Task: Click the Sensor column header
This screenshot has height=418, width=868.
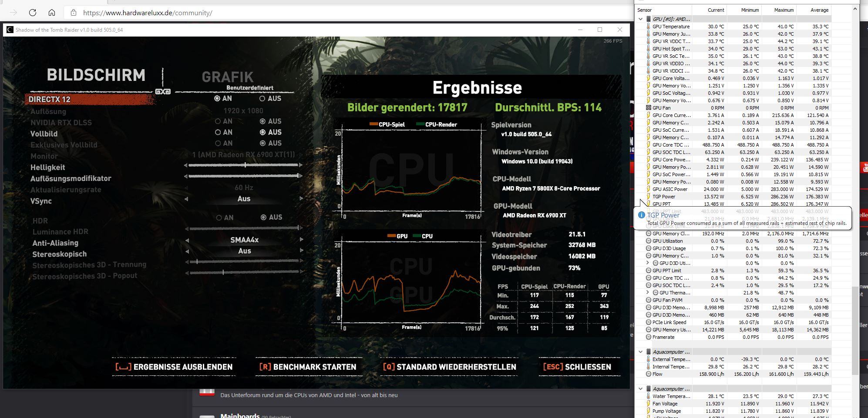Action: point(663,10)
